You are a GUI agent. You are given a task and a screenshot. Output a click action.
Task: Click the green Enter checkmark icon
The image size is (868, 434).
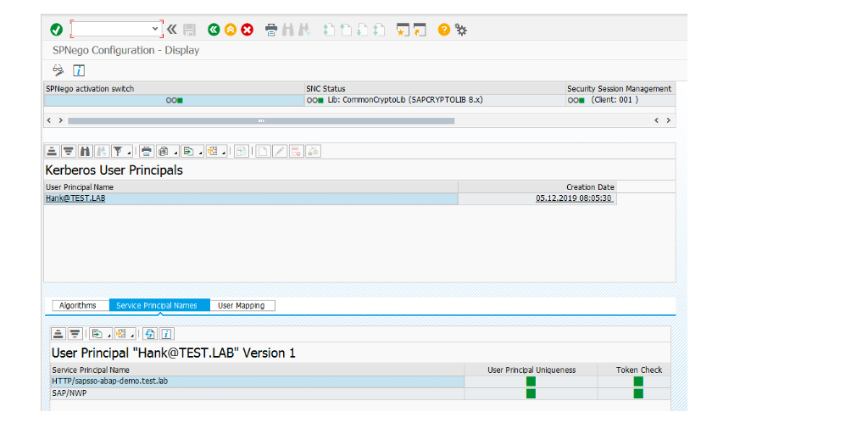(56, 30)
